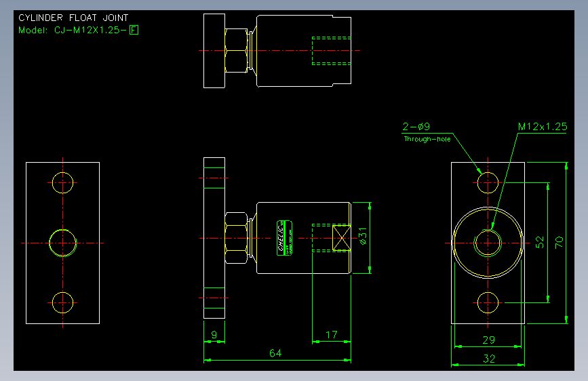Select the 'M12x1.25' thread callout

click(543, 127)
